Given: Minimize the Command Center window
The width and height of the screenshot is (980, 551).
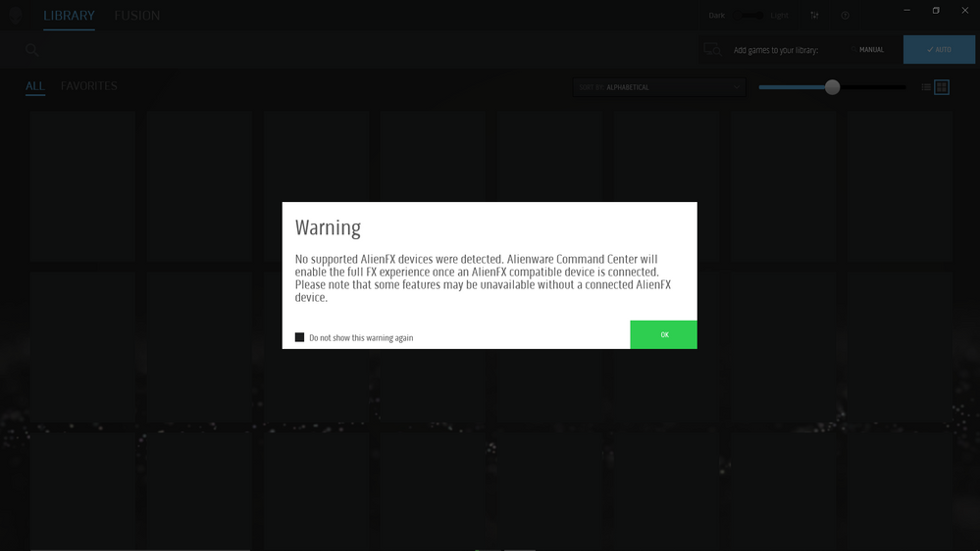Looking at the screenshot, I should coord(906,11).
